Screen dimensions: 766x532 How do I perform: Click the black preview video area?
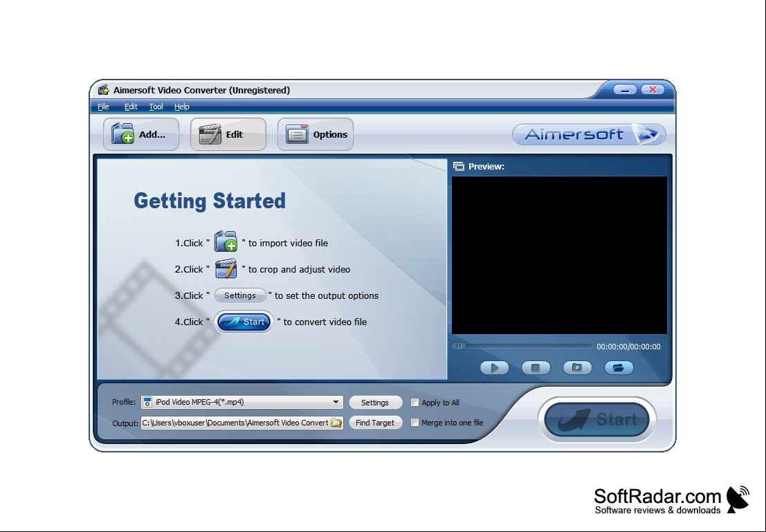559,255
